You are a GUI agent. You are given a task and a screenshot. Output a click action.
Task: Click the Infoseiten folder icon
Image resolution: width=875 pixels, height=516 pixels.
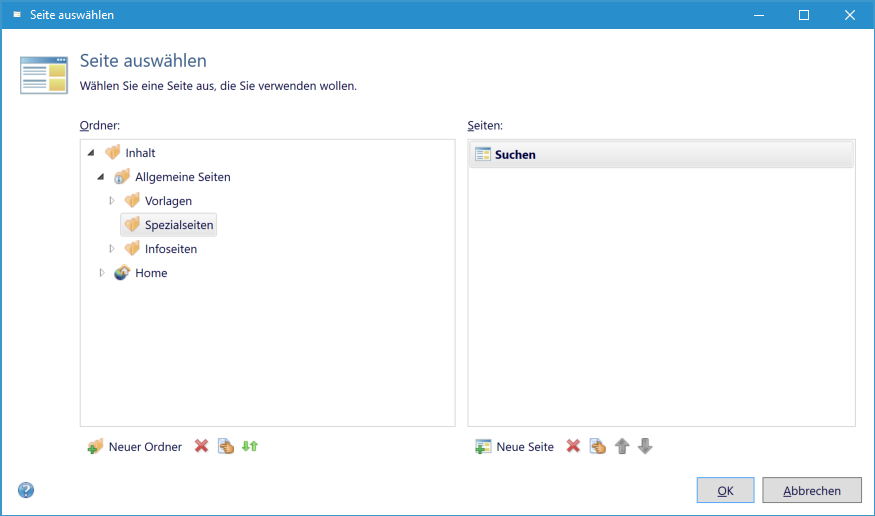tap(132, 248)
